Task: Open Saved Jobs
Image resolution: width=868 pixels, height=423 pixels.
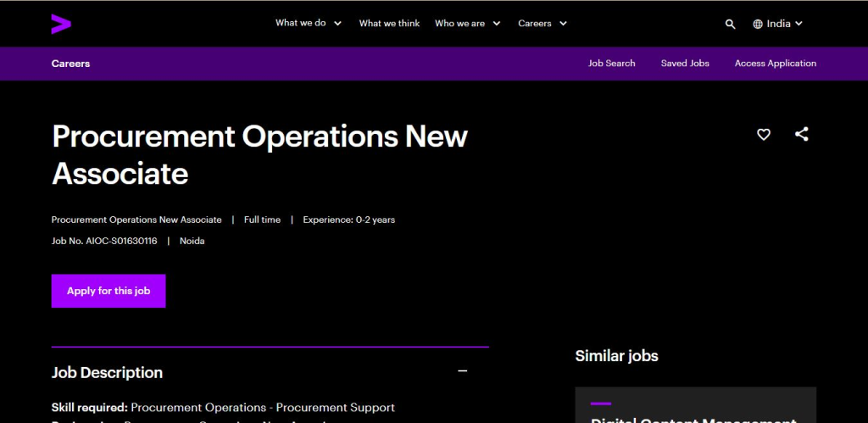Action: pos(685,63)
